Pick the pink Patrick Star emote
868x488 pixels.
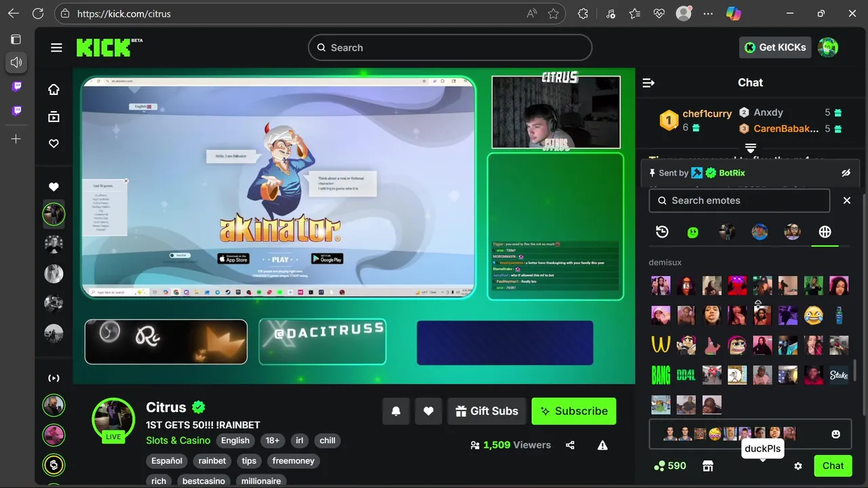click(x=712, y=345)
